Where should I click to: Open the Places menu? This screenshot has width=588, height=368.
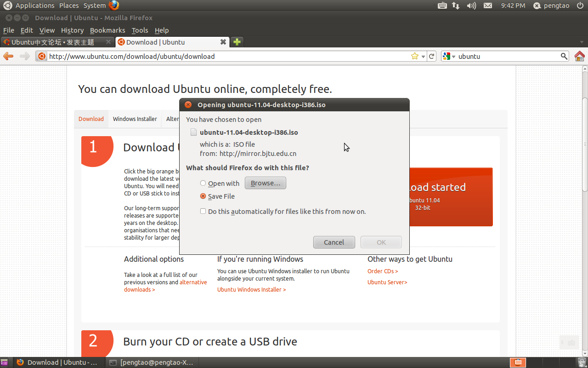pyautogui.click(x=69, y=6)
